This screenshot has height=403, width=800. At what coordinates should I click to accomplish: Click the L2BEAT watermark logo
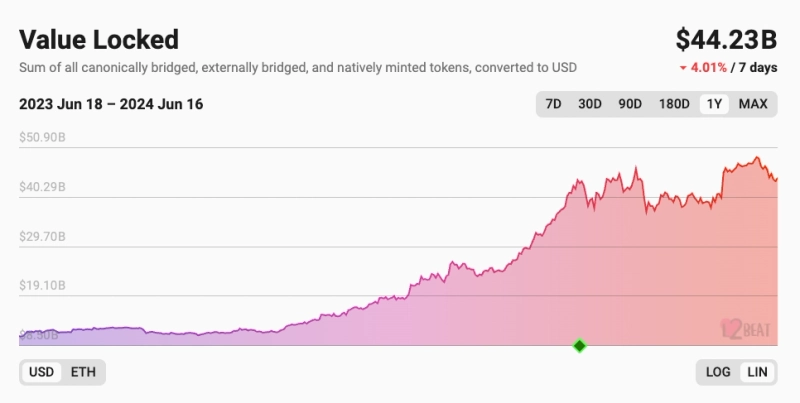[x=745, y=327]
